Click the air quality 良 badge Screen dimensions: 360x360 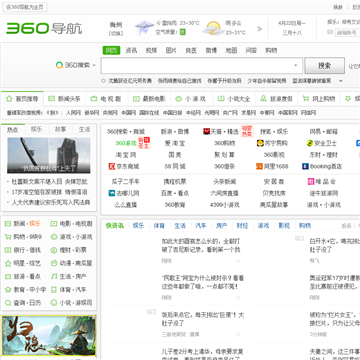click(x=182, y=32)
